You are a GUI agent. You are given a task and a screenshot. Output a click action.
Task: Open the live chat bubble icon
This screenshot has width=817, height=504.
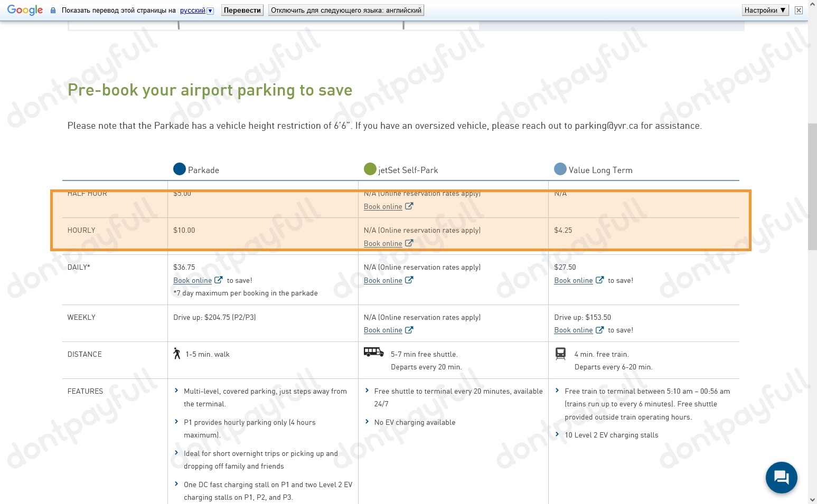[781, 477]
